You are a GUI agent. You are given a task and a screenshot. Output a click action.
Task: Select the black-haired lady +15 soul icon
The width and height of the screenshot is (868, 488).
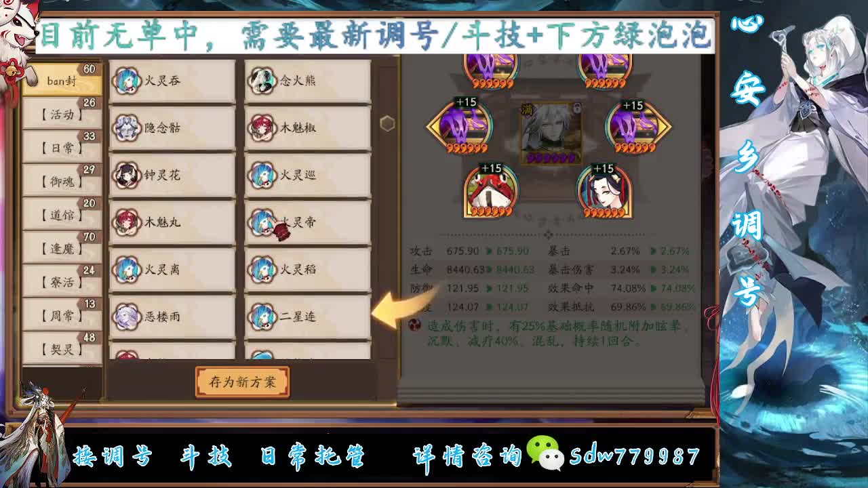pyautogui.click(x=604, y=191)
